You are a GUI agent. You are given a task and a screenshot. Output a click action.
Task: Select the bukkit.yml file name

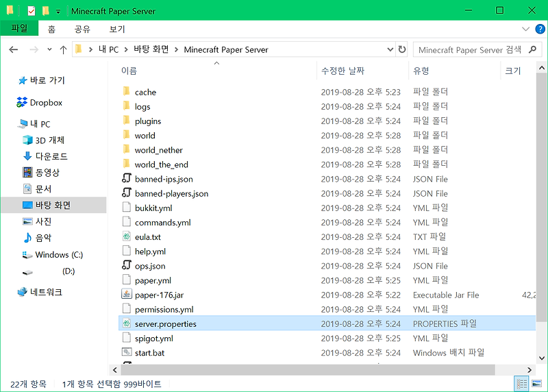pos(153,208)
